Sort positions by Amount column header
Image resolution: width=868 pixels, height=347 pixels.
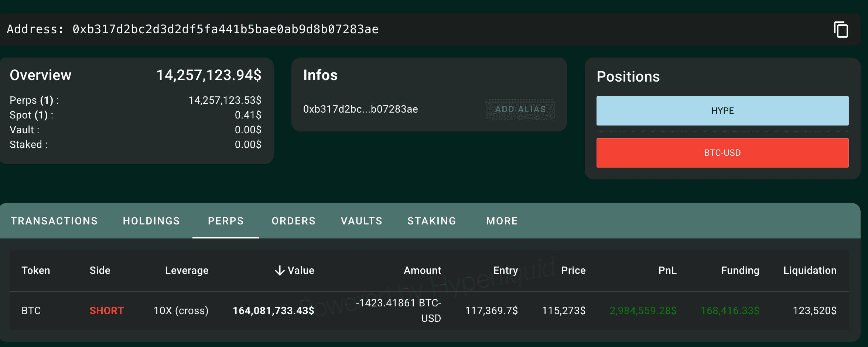[422, 271]
